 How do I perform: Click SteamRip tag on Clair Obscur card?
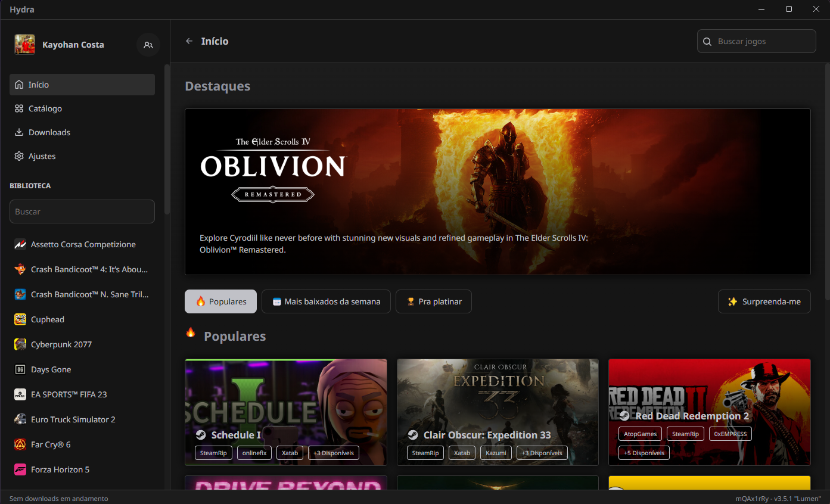(x=425, y=453)
